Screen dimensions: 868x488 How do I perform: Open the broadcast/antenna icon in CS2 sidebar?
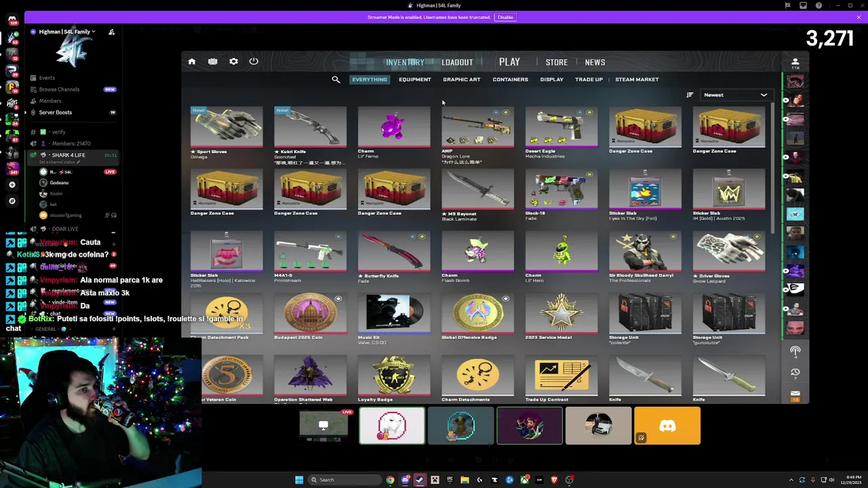[795, 352]
